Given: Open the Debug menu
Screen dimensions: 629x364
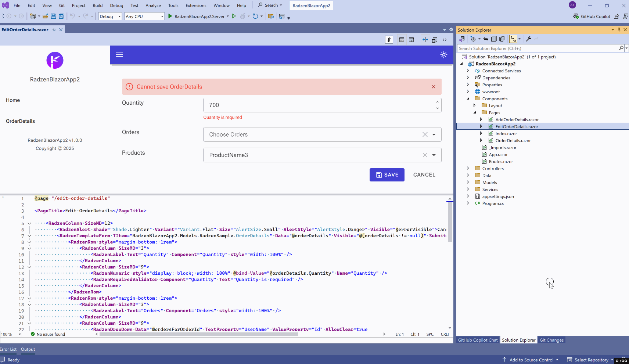Looking at the screenshot, I should click(x=116, y=6).
